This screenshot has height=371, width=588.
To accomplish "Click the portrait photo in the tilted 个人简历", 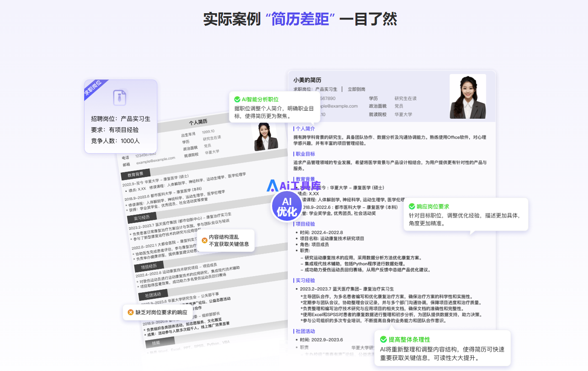I will pyautogui.click(x=265, y=137).
